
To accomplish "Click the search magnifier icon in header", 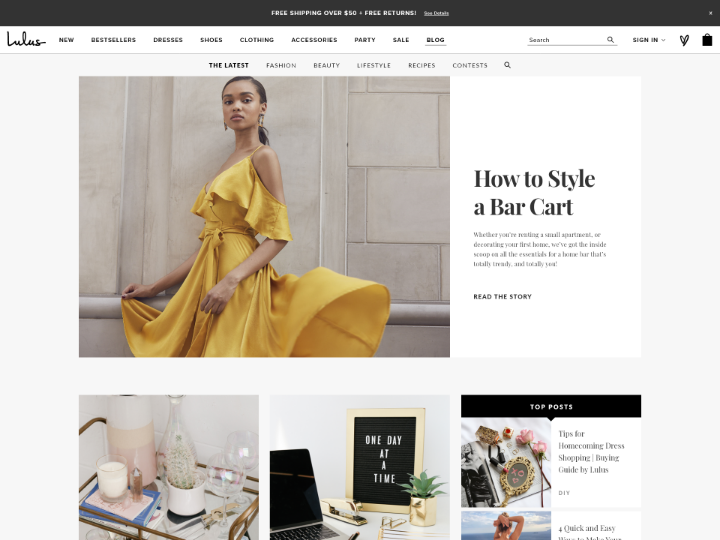I will [610, 39].
